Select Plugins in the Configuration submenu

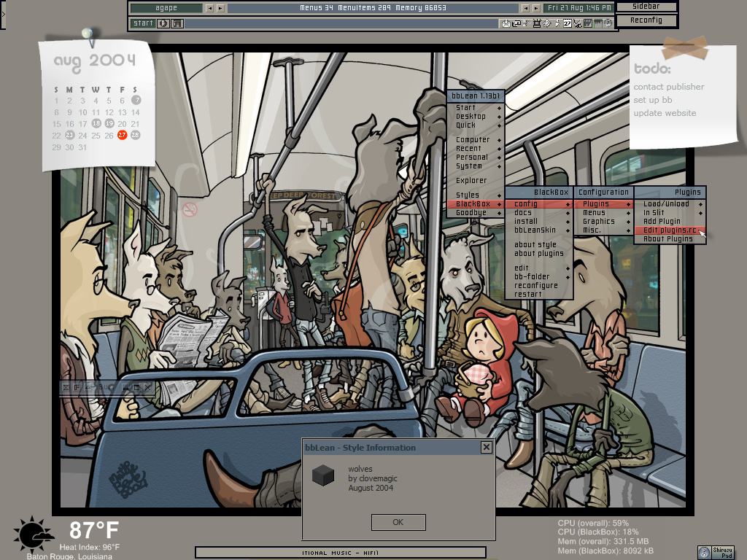coord(603,204)
